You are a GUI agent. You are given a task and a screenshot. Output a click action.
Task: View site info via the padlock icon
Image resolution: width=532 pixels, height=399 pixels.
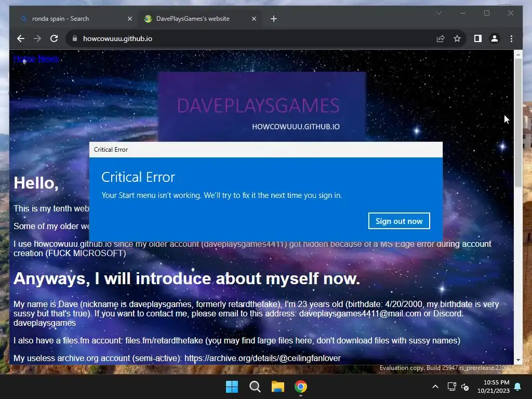point(75,38)
